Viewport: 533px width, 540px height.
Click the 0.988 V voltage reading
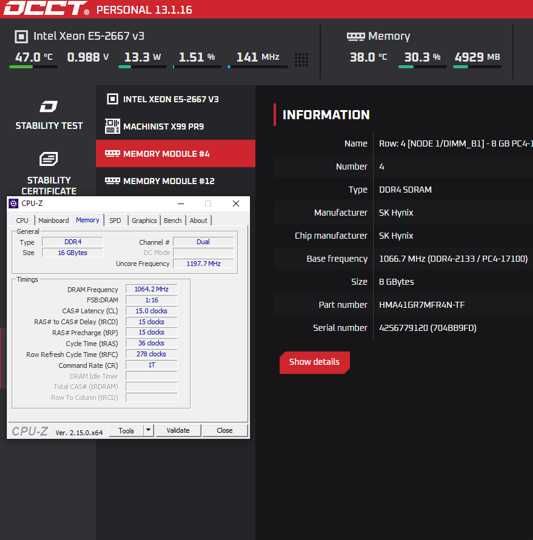[x=88, y=57]
